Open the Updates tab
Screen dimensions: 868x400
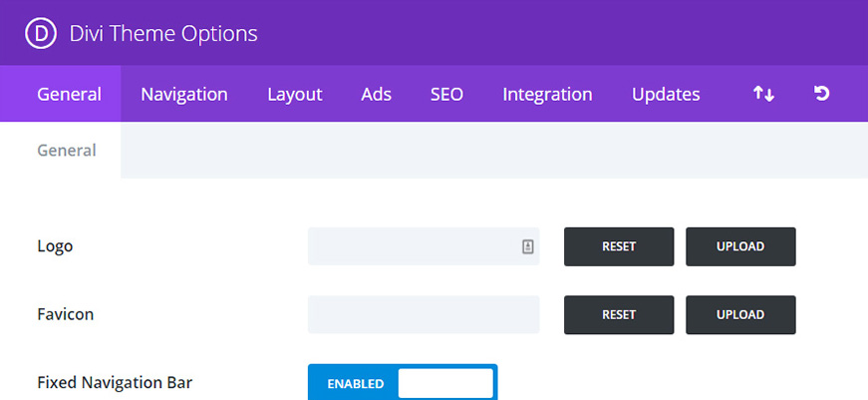666,94
